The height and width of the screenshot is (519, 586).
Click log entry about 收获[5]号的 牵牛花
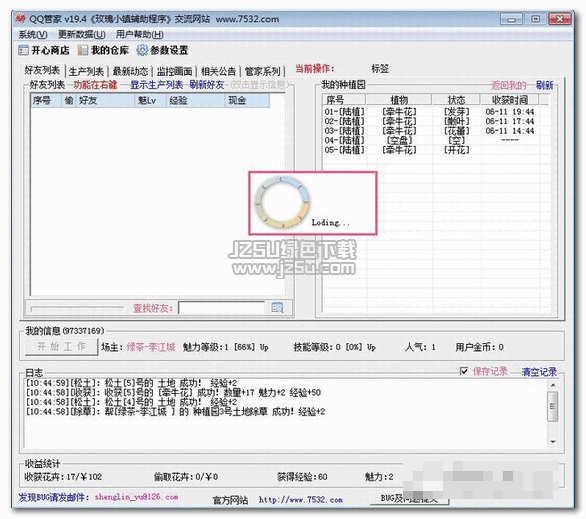pyautogui.click(x=173, y=393)
